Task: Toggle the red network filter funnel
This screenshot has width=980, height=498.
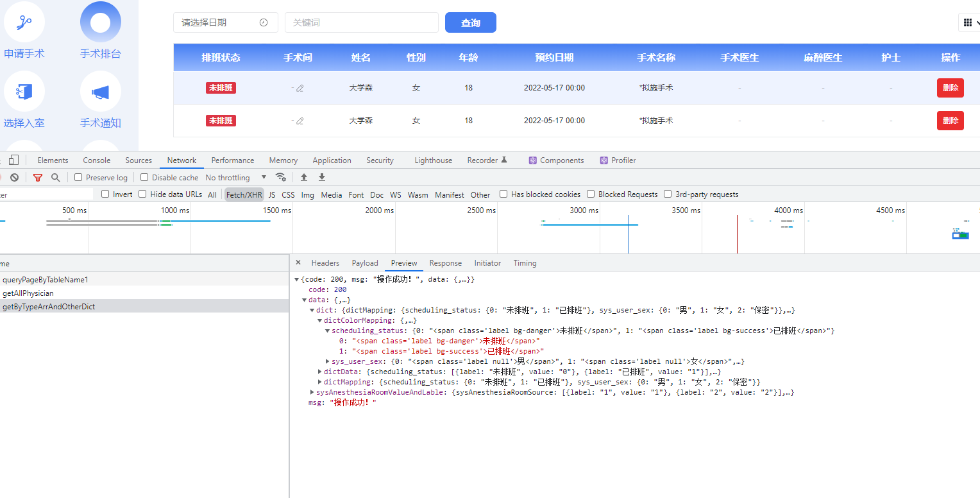Action: 38,178
